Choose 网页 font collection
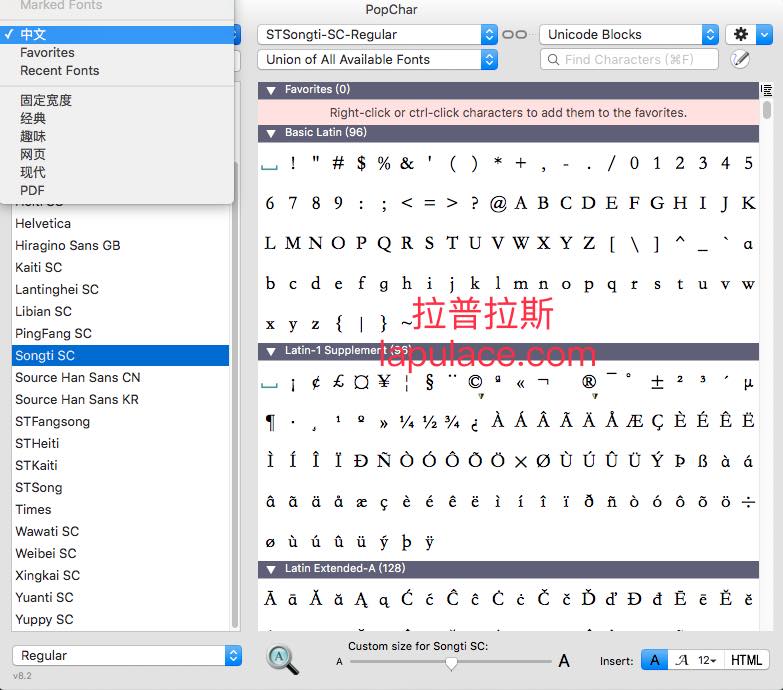This screenshot has width=783, height=690. click(x=117, y=154)
